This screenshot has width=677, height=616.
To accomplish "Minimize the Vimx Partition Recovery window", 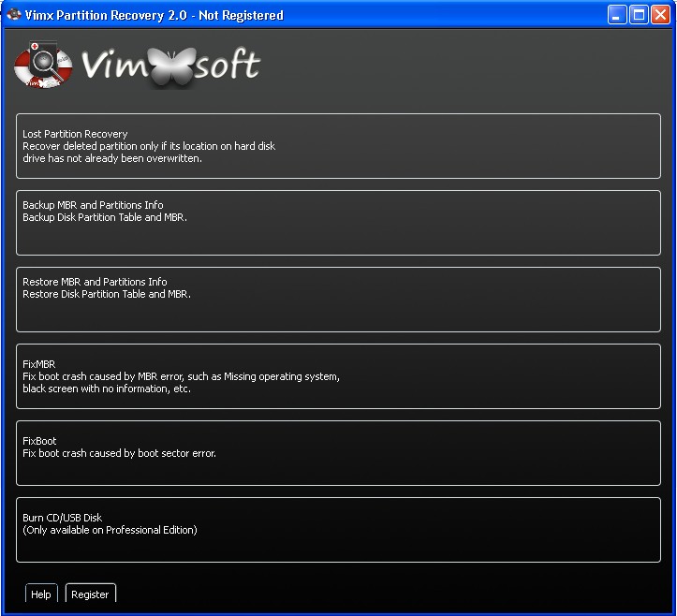I will point(616,15).
